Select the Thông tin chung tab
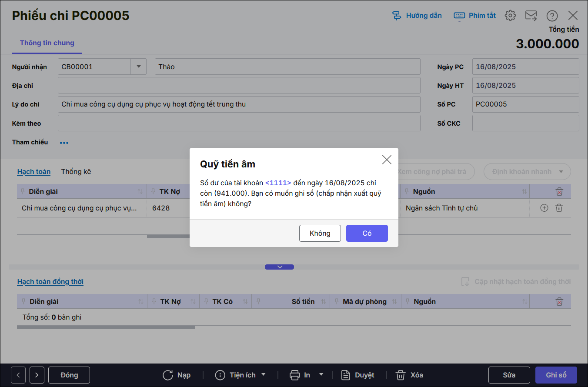 coord(47,43)
